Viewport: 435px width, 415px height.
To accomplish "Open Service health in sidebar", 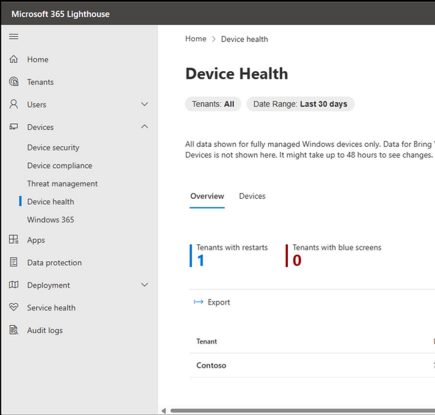I will pos(51,308).
